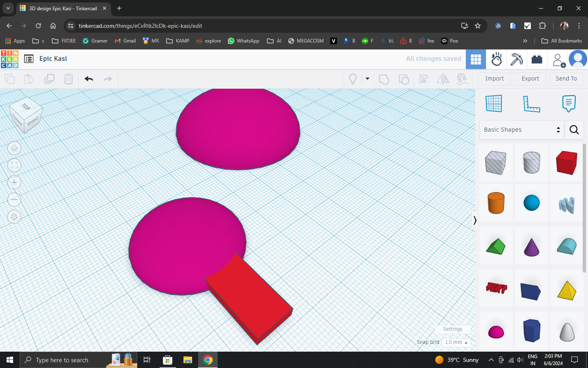588x368 pixels.
Task: Open File Explorer from taskbar
Action: [x=187, y=360]
